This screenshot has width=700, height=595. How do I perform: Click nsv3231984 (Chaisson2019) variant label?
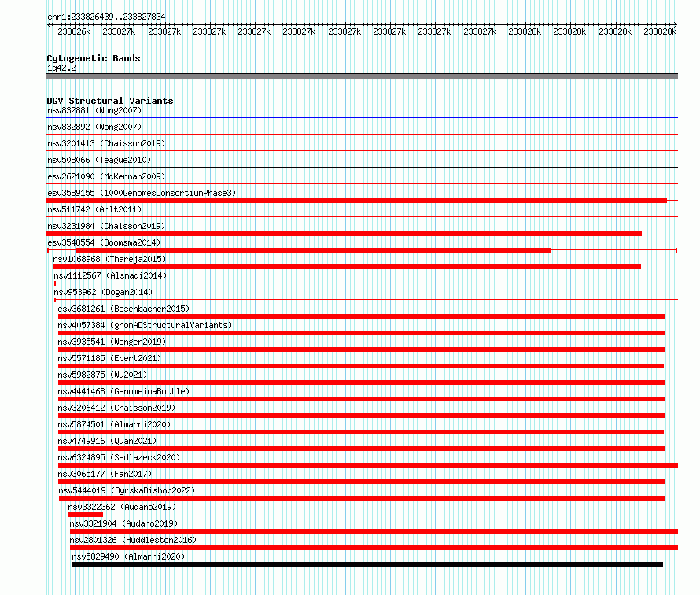tap(106, 226)
